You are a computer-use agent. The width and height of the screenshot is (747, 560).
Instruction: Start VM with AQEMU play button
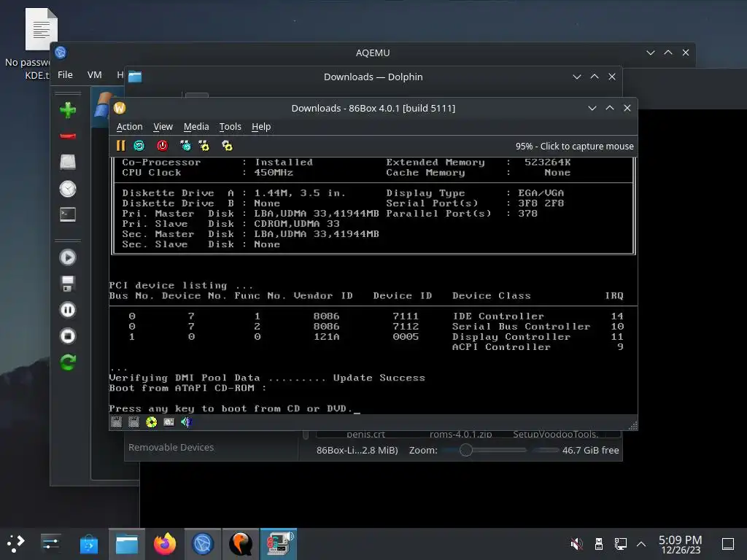click(x=68, y=257)
